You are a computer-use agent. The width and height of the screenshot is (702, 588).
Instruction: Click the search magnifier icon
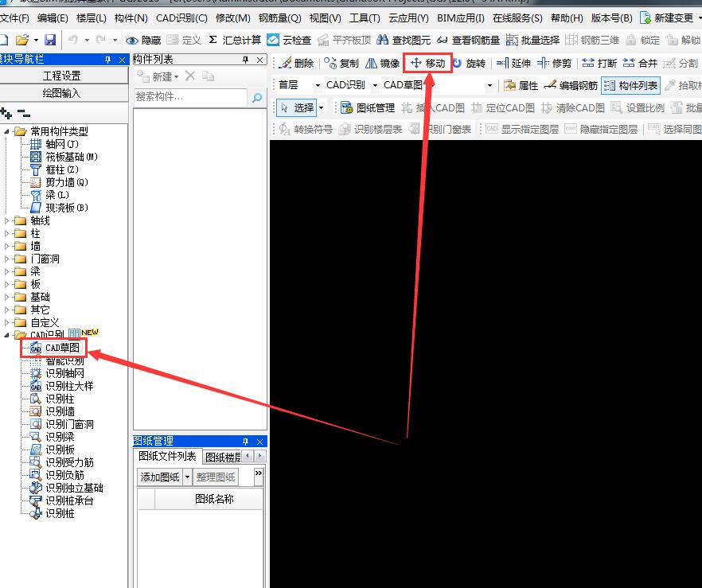[x=257, y=97]
